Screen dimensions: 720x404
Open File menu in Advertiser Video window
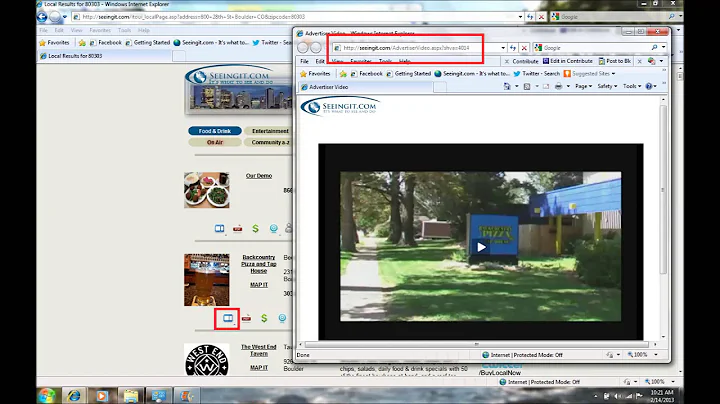(304, 61)
